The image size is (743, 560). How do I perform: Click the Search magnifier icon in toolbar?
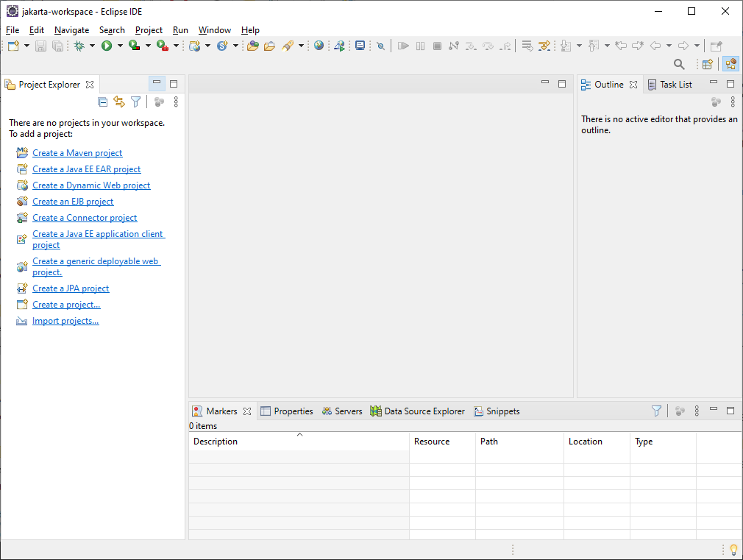[x=679, y=65]
